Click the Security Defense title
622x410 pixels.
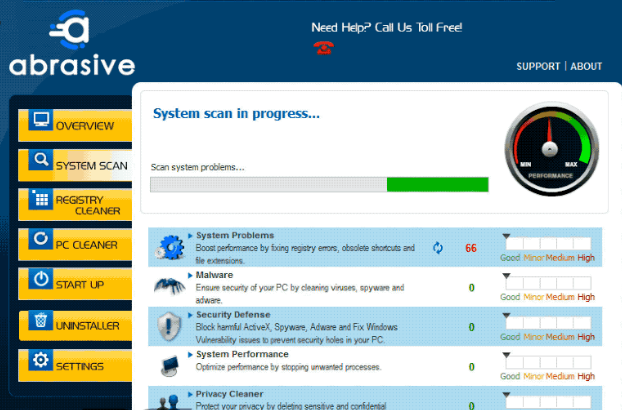click(233, 315)
